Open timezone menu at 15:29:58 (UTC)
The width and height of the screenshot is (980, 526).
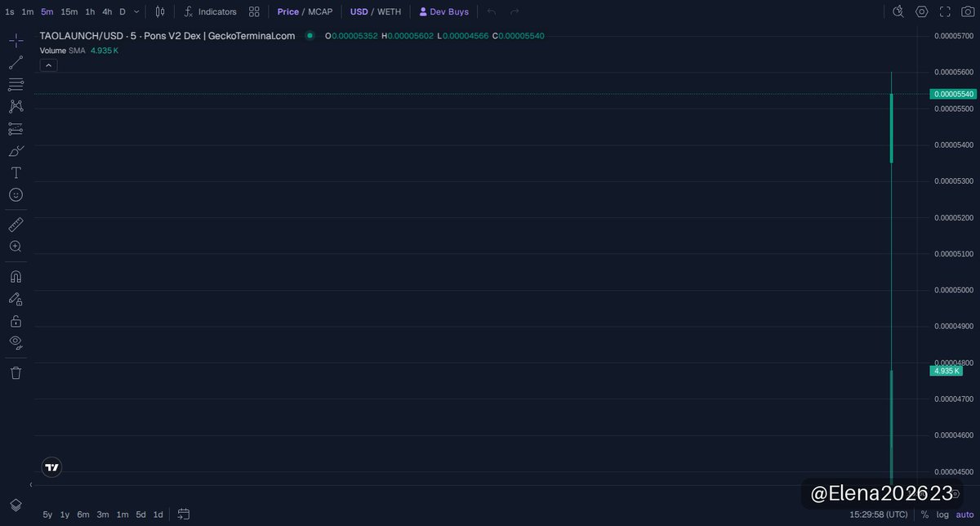(x=878, y=515)
